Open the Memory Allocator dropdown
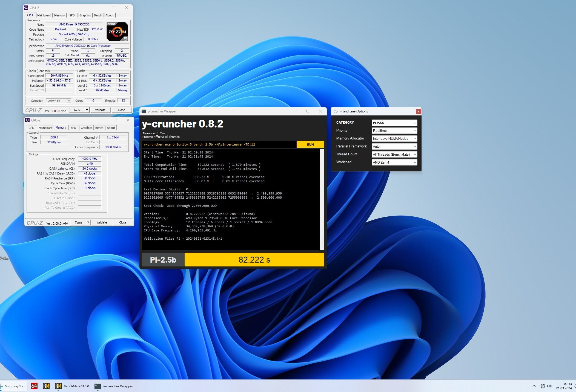 pos(394,139)
